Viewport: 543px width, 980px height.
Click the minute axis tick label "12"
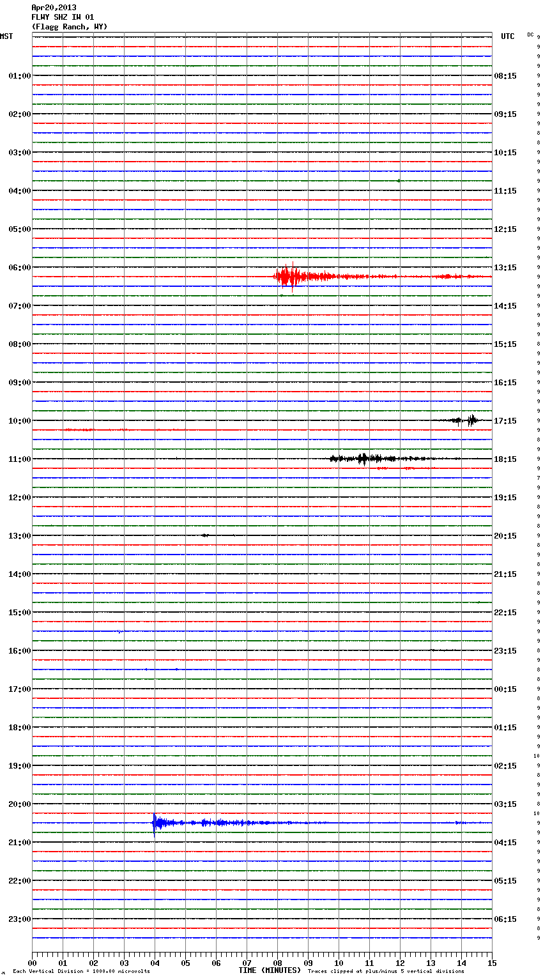point(400,963)
